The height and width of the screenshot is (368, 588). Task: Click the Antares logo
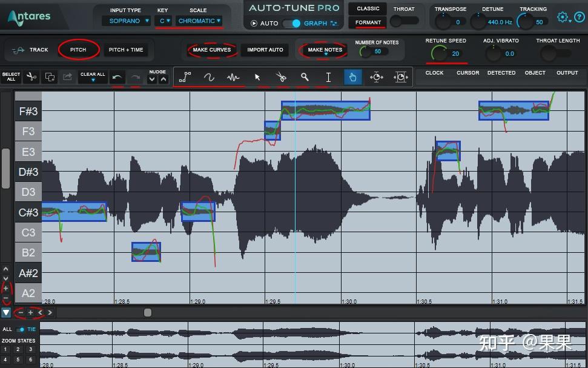click(29, 18)
